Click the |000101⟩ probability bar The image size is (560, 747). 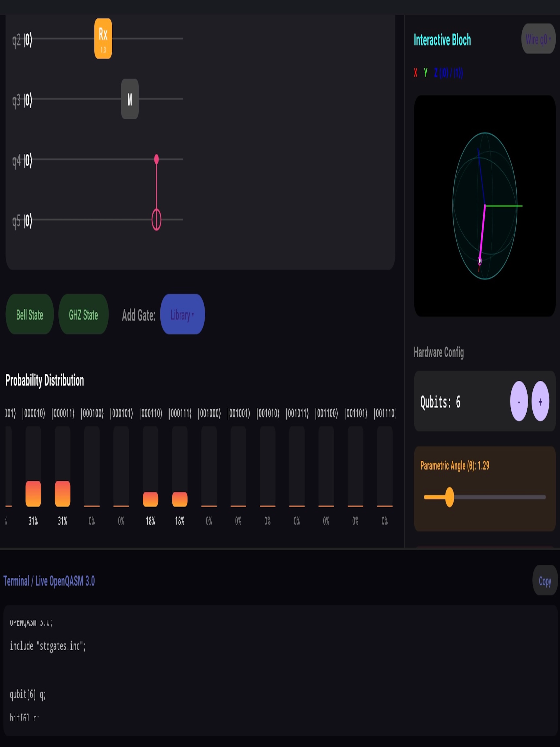click(121, 466)
